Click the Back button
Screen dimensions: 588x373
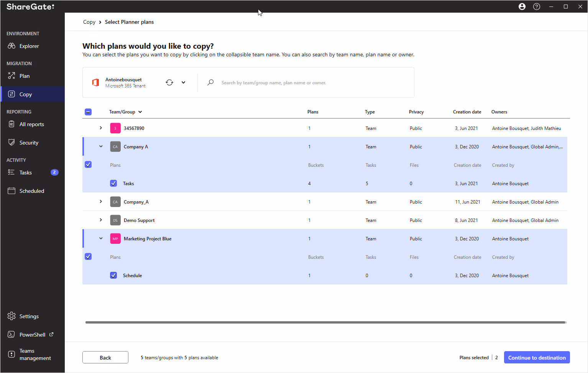tap(105, 357)
